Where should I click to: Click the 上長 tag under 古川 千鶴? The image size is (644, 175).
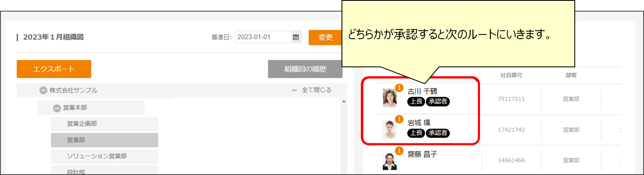click(x=416, y=102)
